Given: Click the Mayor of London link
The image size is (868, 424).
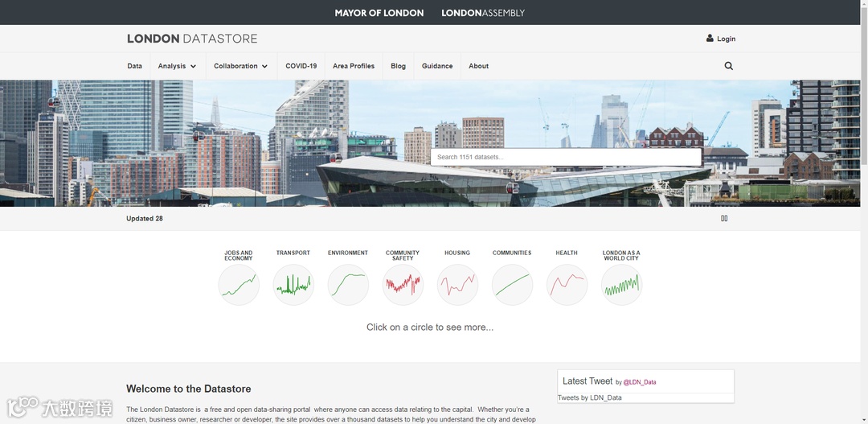Looking at the screenshot, I should pyautogui.click(x=379, y=13).
